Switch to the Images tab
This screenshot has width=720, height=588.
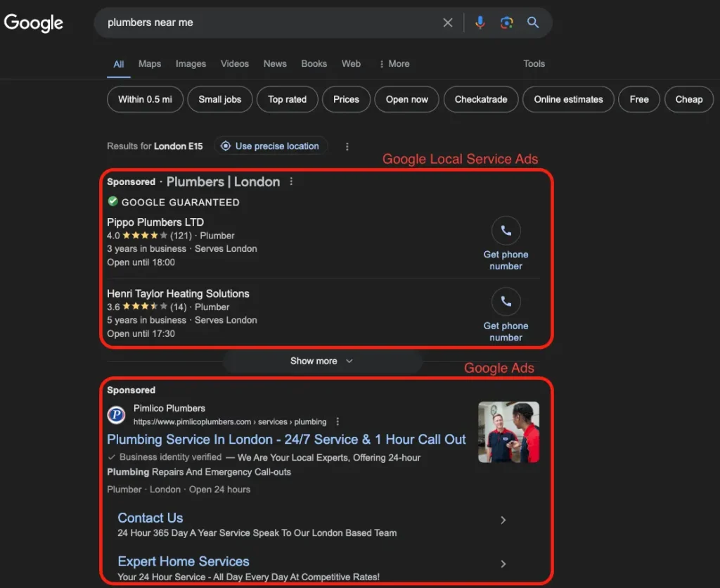click(191, 63)
